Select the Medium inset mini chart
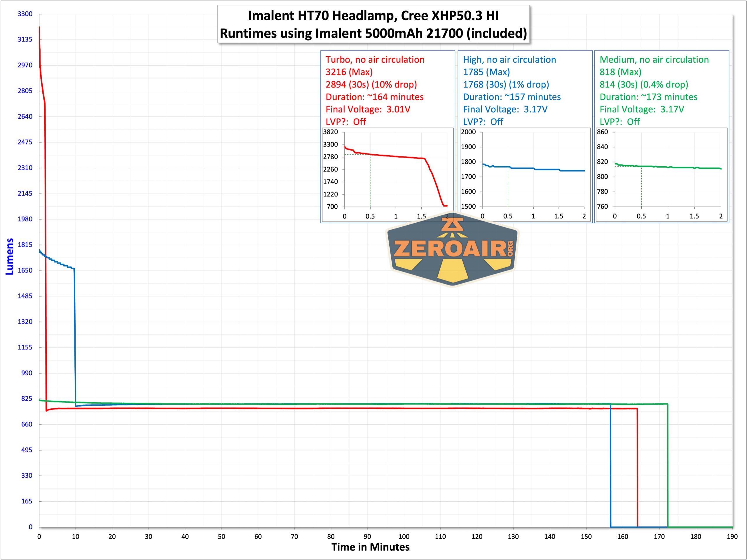The image size is (747, 560). (x=661, y=175)
